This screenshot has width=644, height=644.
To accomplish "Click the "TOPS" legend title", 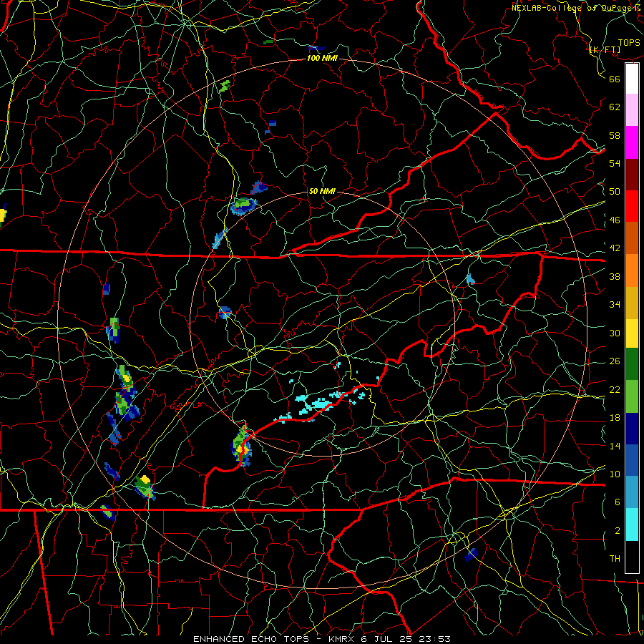I will tap(629, 43).
